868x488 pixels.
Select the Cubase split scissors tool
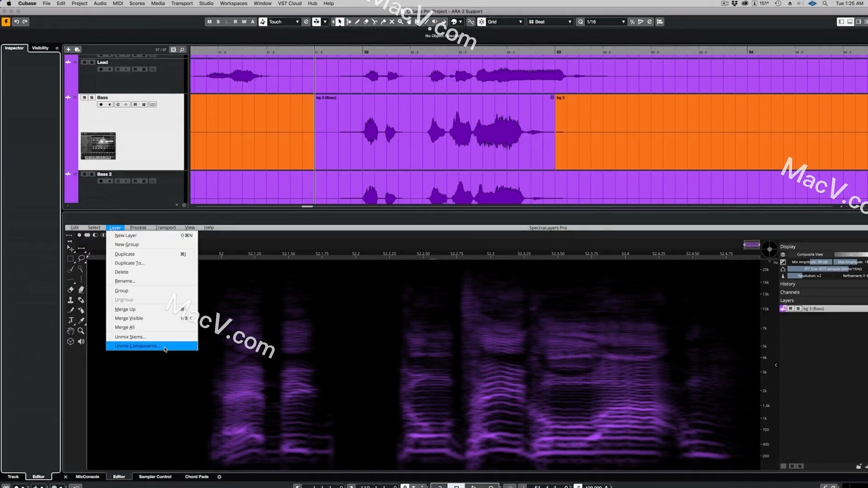(374, 22)
